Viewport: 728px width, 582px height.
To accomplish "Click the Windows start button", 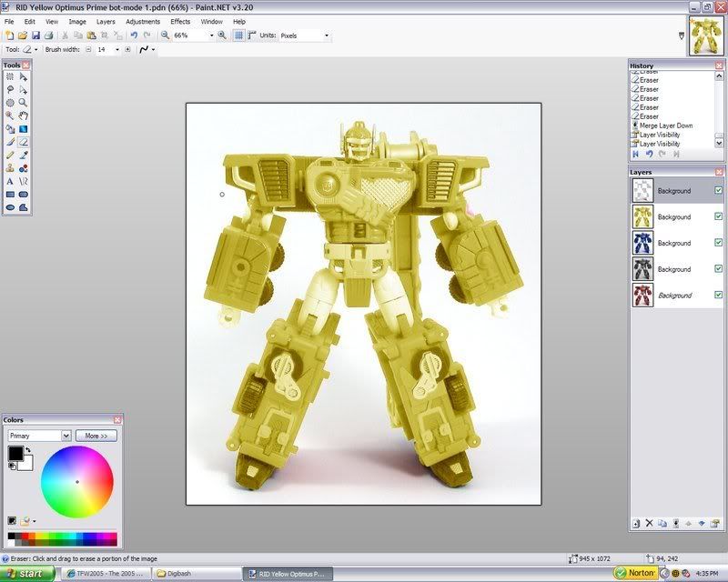I will point(27,574).
